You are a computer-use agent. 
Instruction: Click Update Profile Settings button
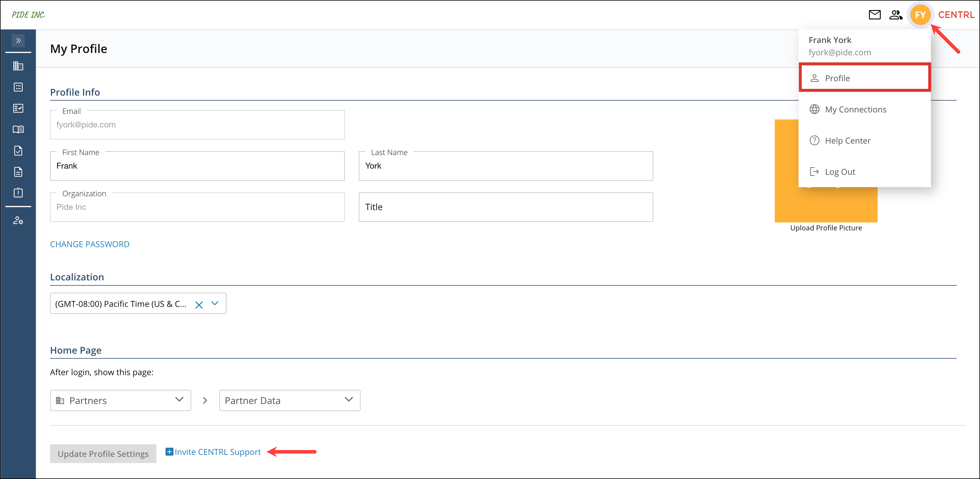103,453
